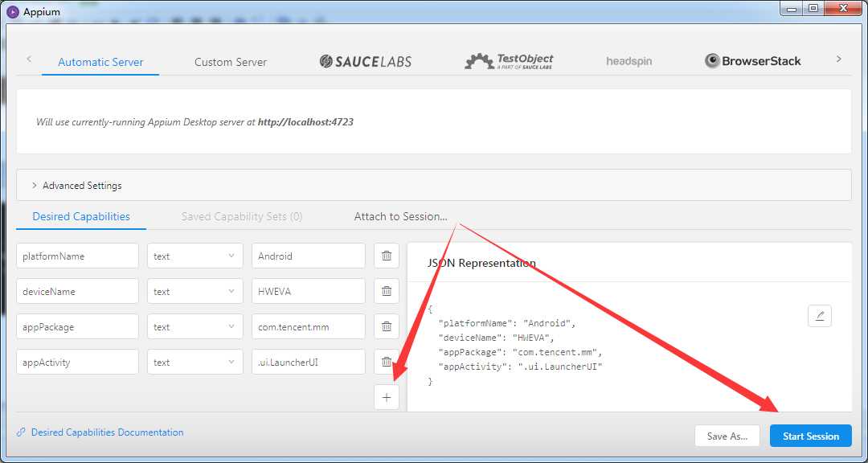This screenshot has height=463, width=868.
Task: Click the "platformName": "Android" JSON line
Action: (x=507, y=323)
